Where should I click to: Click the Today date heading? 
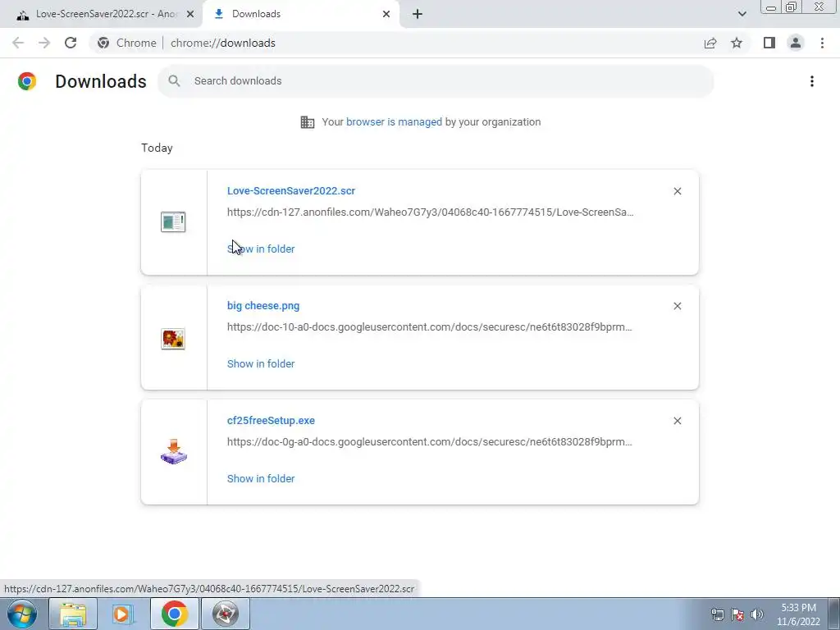[x=157, y=148]
